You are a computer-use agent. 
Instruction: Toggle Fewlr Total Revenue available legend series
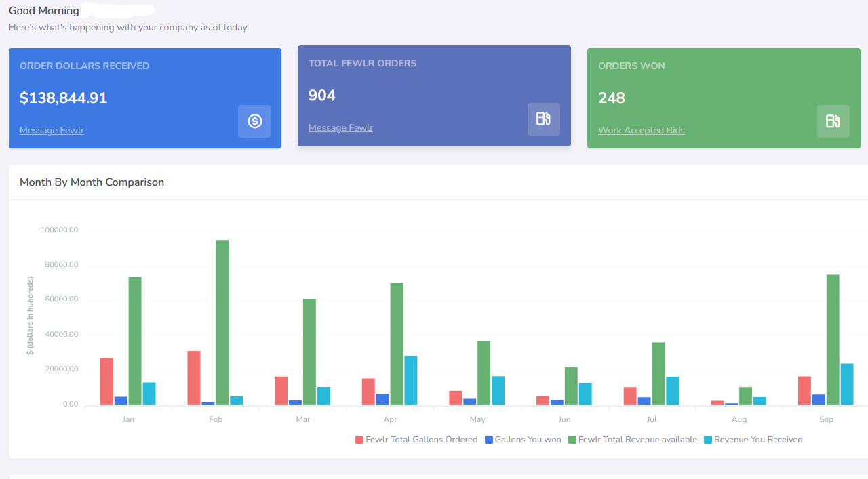click(x=633, y=440)
